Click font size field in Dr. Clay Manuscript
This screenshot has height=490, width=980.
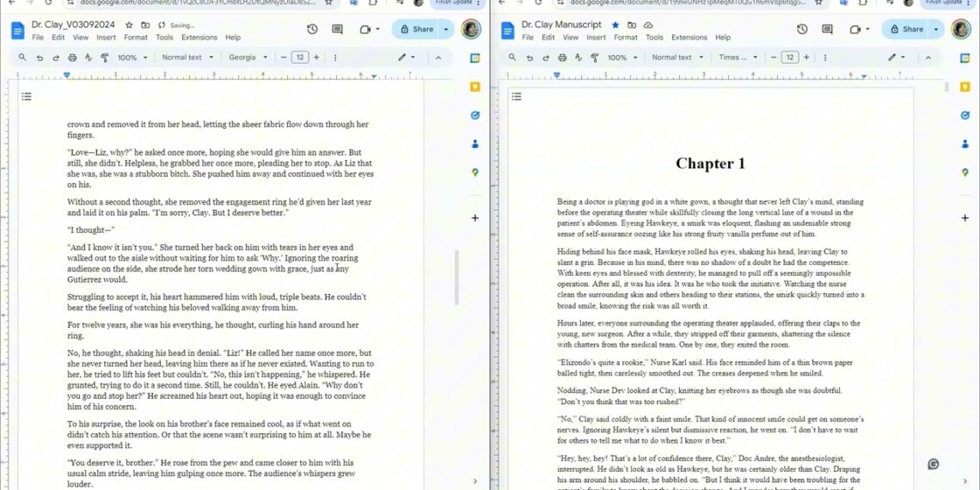790,58
